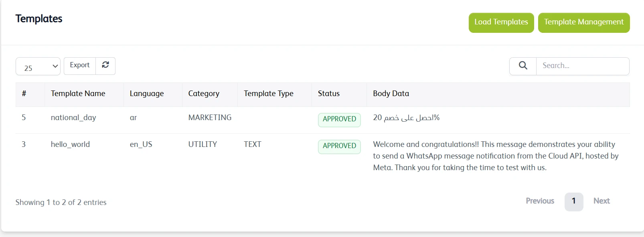The image size is (644, 237).
Task: Sort by the # column header
Action: tap(24, 94)
